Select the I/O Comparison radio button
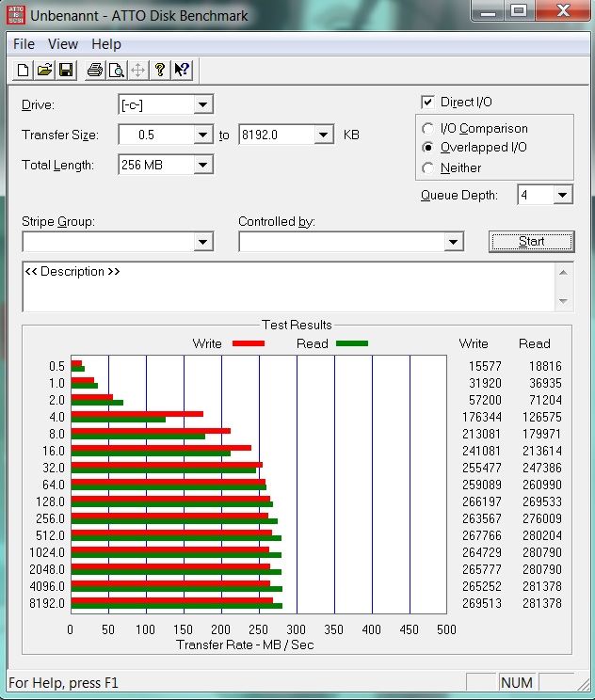The height and width of the screenshot is (700, 595). 427,129
